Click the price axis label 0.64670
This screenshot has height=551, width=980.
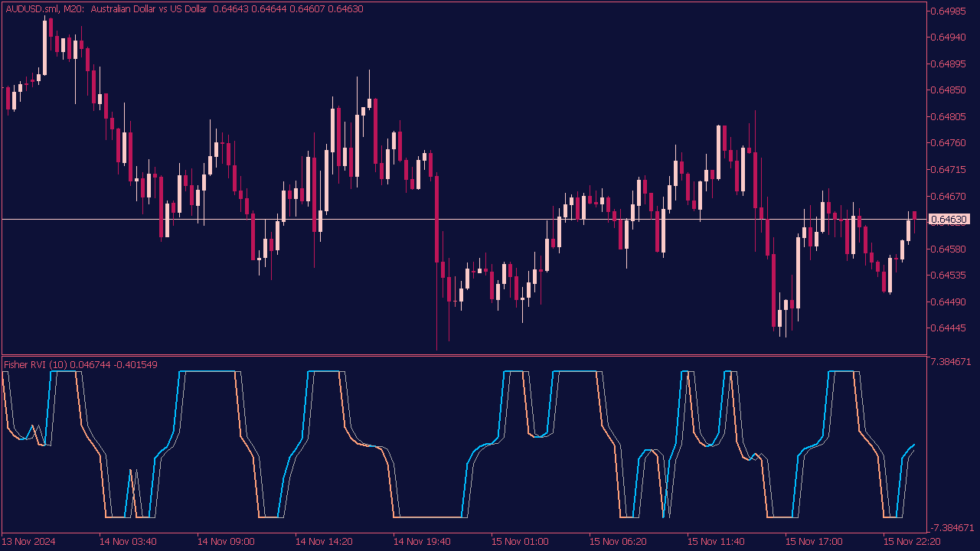pos(947,197)
